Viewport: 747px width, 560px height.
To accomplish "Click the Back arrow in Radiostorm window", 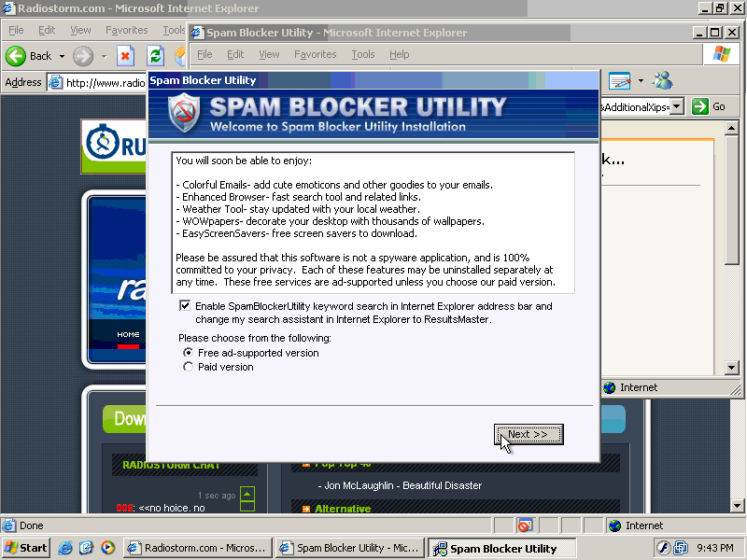I will pos(16,56).
